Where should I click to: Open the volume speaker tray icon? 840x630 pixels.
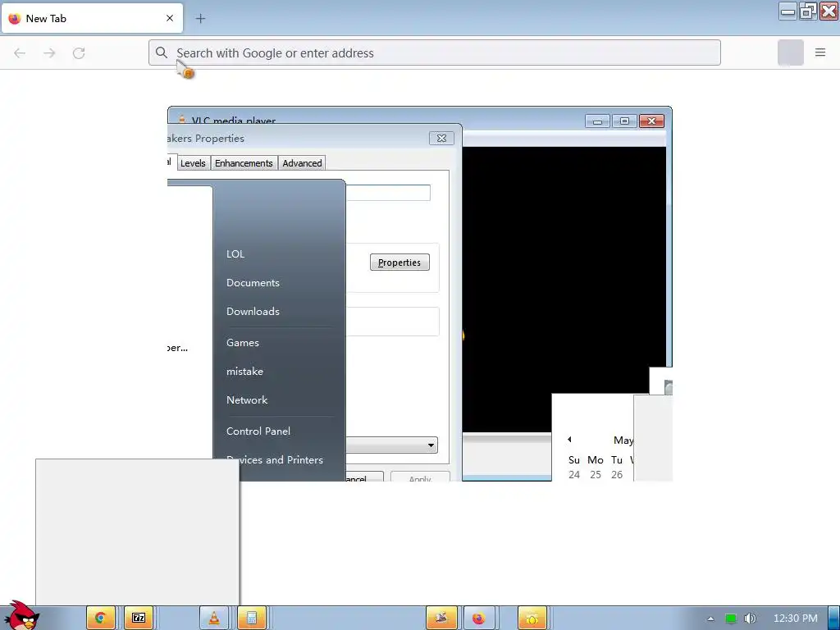[x=750, y=619]
